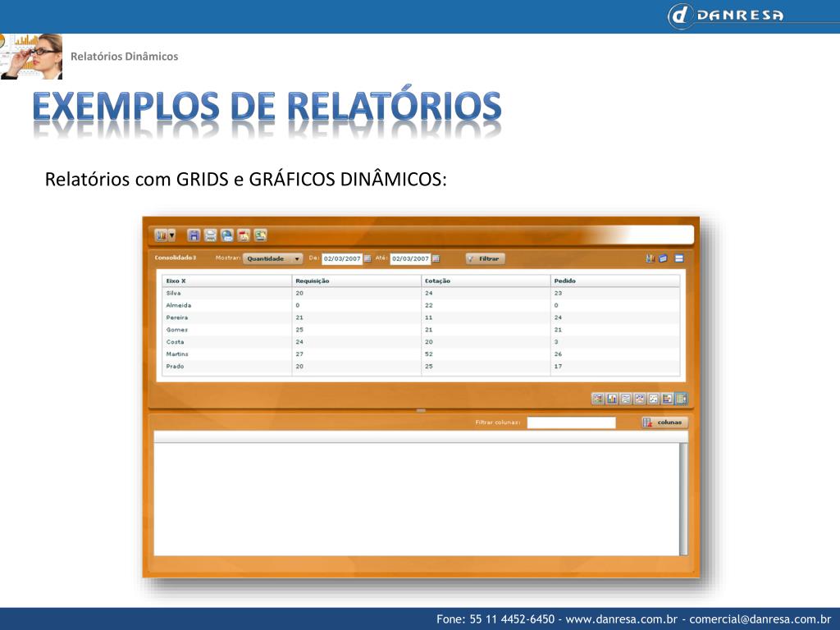Select the Martins row
Screen dimensions: 840x630
click(x=421, y=354)
